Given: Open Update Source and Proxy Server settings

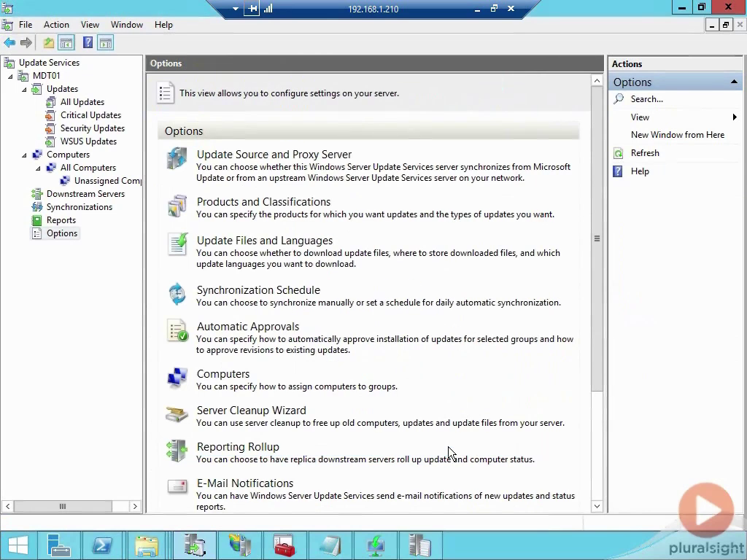Looking at the screenshot, I should 274,155.
